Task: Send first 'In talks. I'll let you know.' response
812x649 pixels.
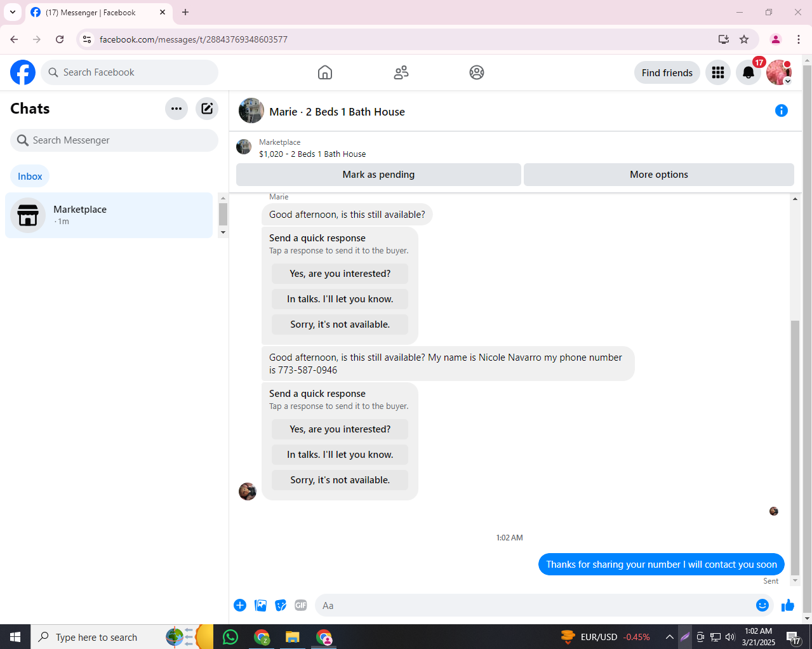Action: pos(340,299)
